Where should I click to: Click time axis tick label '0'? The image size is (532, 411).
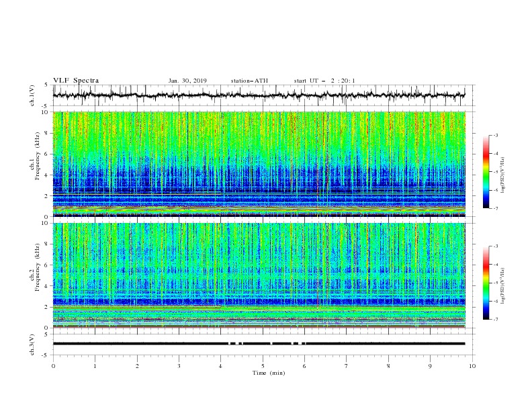click(x=53, y=366)
